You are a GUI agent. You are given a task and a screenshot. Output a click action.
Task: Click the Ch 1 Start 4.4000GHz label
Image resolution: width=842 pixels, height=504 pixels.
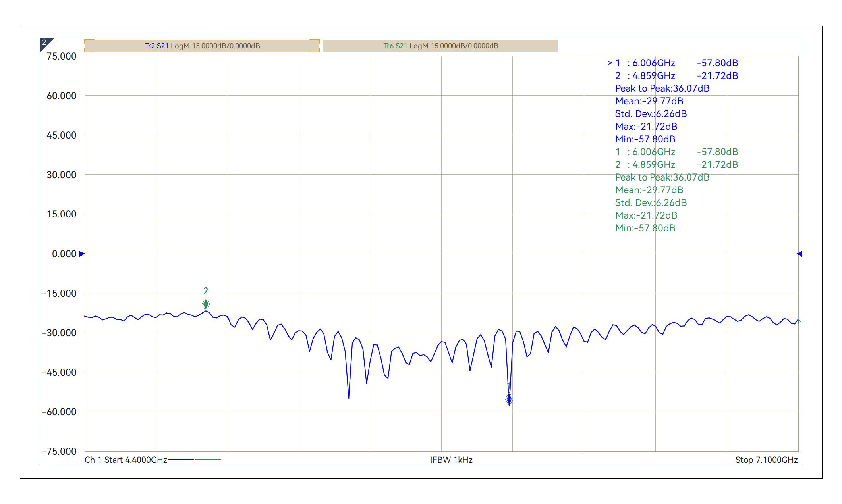coord(126,460)
